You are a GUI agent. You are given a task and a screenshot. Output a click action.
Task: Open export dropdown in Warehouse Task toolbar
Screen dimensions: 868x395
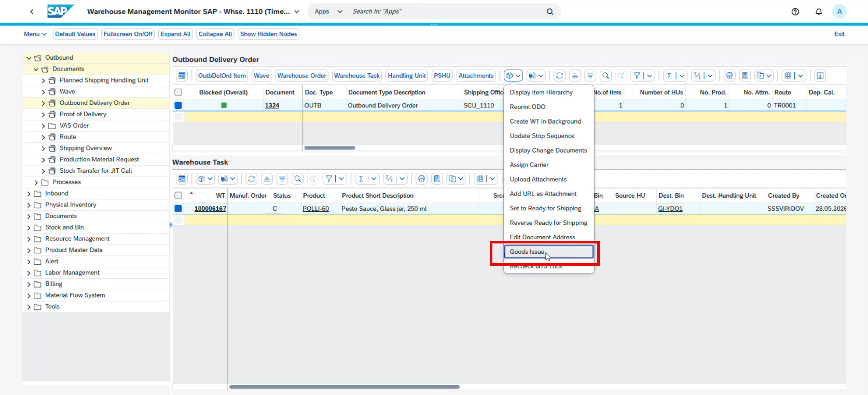click(456, 179)
